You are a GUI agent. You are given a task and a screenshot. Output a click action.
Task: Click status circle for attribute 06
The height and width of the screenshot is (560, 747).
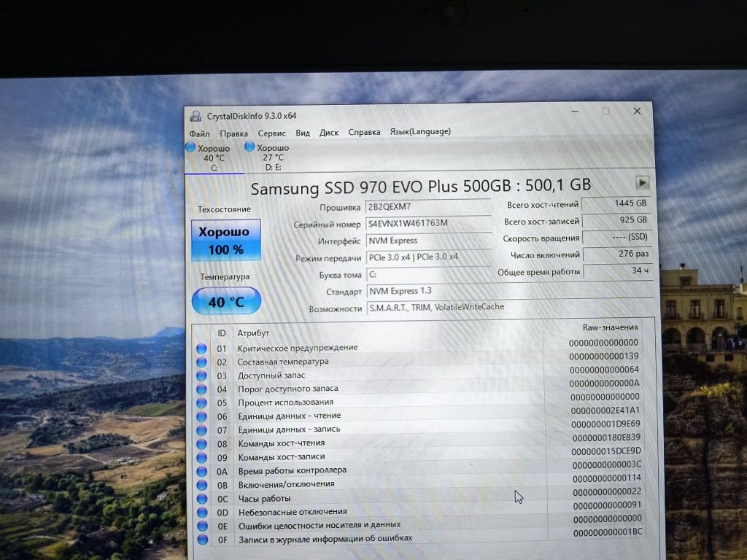pyautogui.click(x=201, y=416)
